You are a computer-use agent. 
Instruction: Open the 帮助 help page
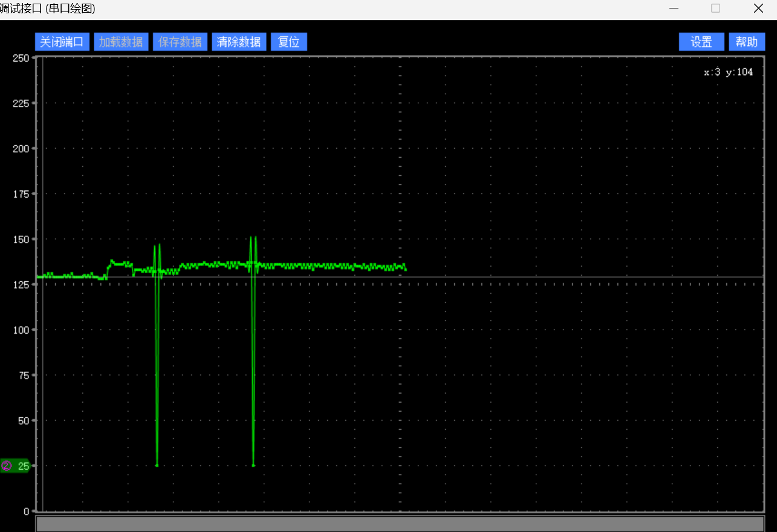[747, 42]
